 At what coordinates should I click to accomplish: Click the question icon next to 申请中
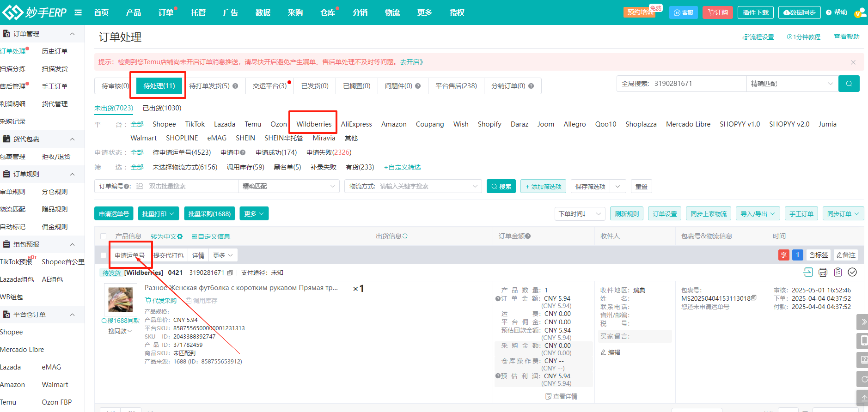[243, 152]
